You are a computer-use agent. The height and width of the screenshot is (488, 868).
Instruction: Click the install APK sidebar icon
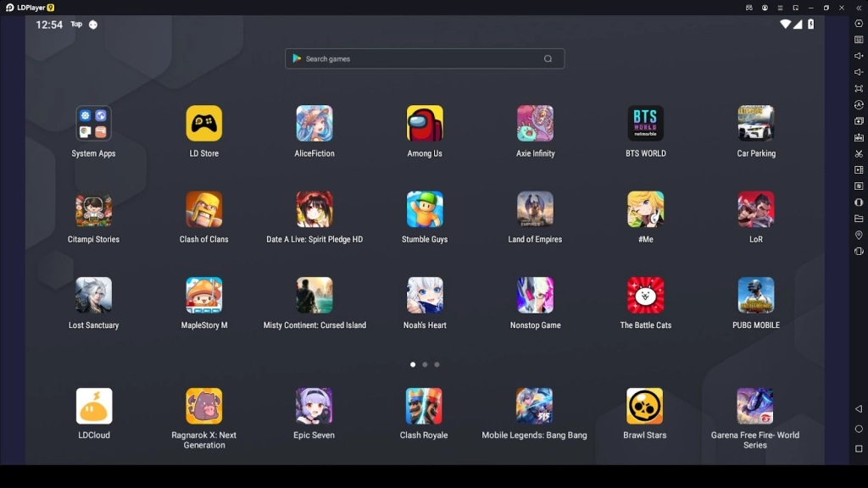point(859,137)
